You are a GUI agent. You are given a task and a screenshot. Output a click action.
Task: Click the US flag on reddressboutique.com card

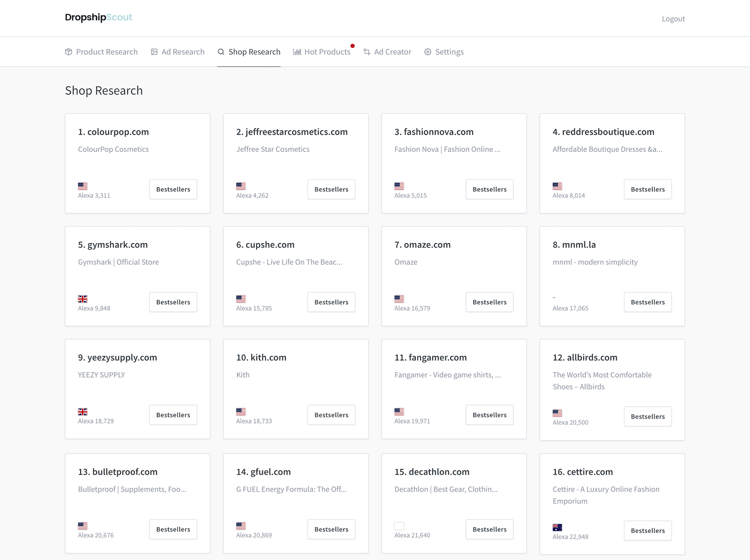pos(557,186)
